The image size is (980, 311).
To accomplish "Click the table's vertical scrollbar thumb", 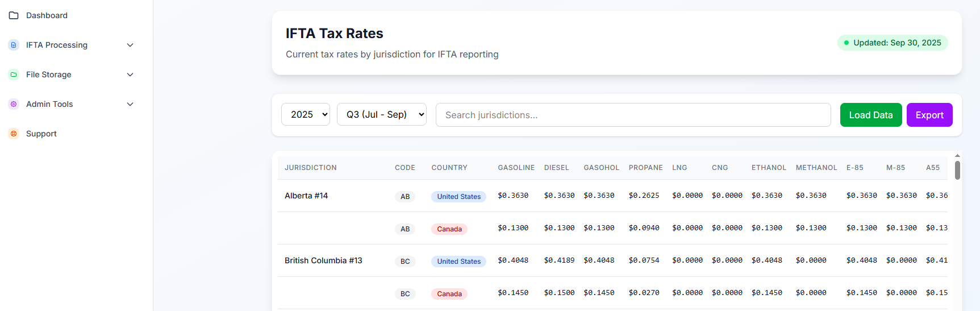I will [x=957, y=170].
